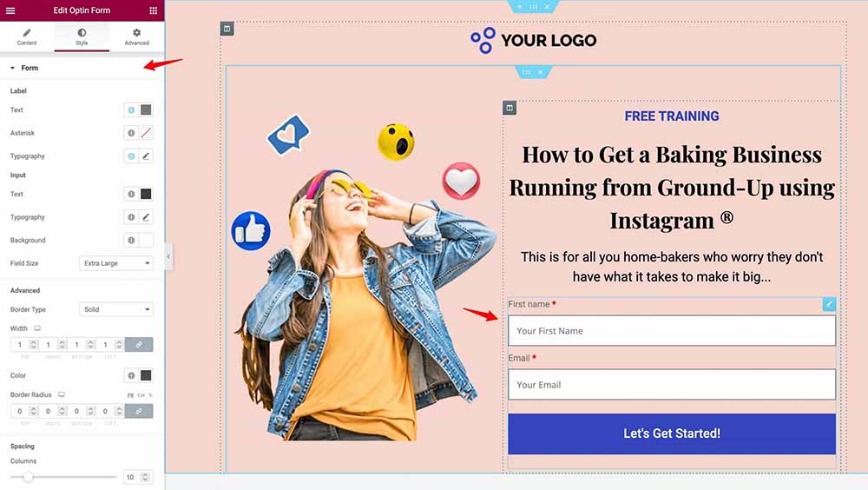Screen dimensions: 868x490
Task: Click the globe icon beside Background
Action: [x=131, y=241]
